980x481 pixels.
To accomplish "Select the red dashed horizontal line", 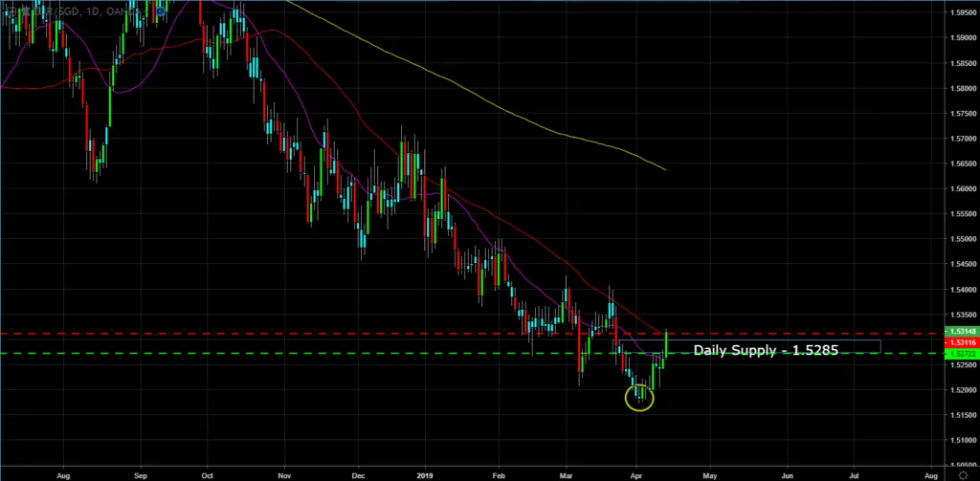I will 473,334.
